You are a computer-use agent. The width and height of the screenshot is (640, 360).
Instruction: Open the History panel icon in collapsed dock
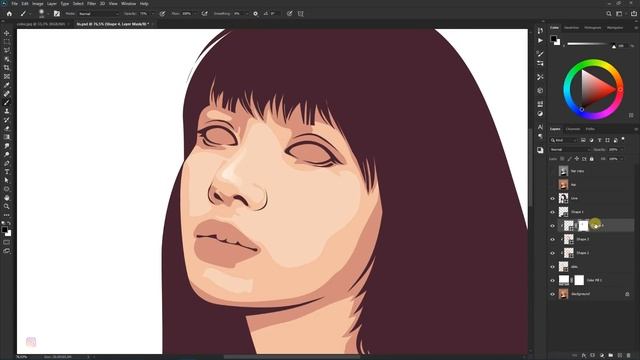pyautogui.click(x=540, y=31)
